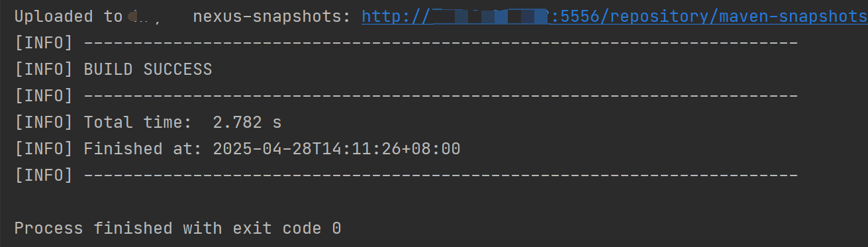Open the nexus maven-snapshots repository URL
Image resolution: width=868 pixels, height=247 pixels.
pos(614,17)
